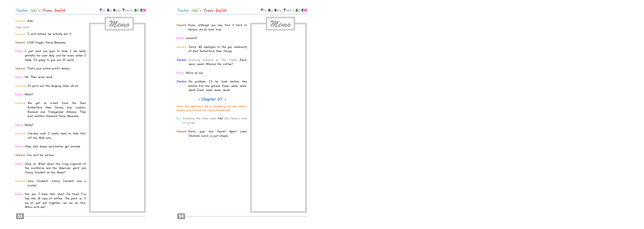644x229 pixels.
Task: Click 'I'll print out the shipping label. Uh-oh.'
Action: tap(53, 86)
